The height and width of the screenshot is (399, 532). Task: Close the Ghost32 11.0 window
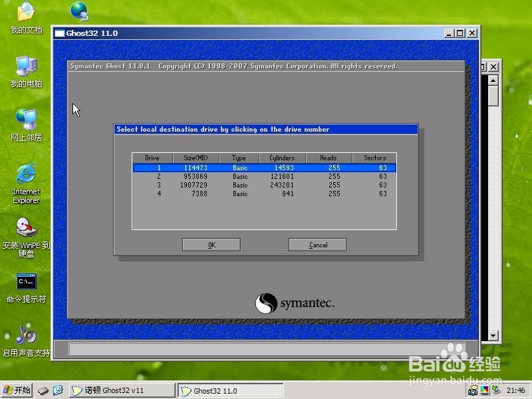point(472,33)
